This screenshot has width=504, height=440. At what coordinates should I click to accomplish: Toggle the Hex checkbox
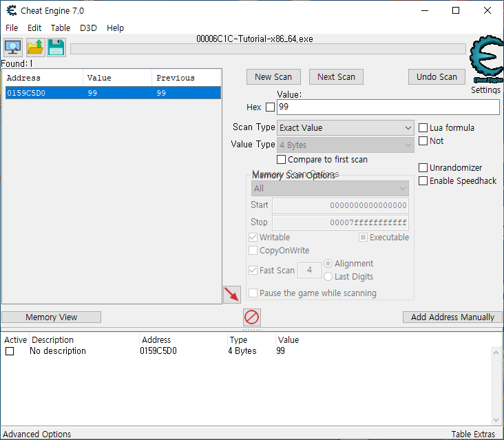[270, 107]
